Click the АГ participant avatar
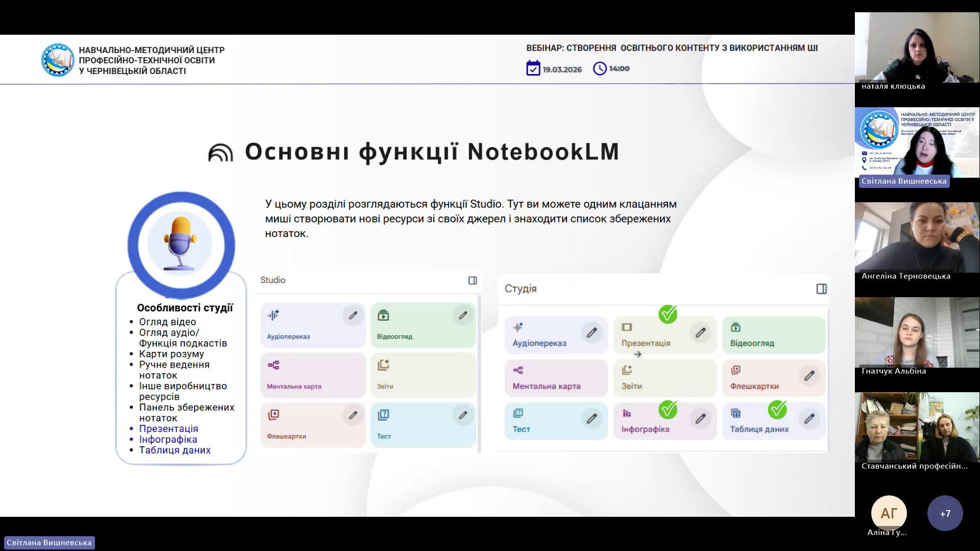Screen dimensions: 980x551 tap(889, 513)
